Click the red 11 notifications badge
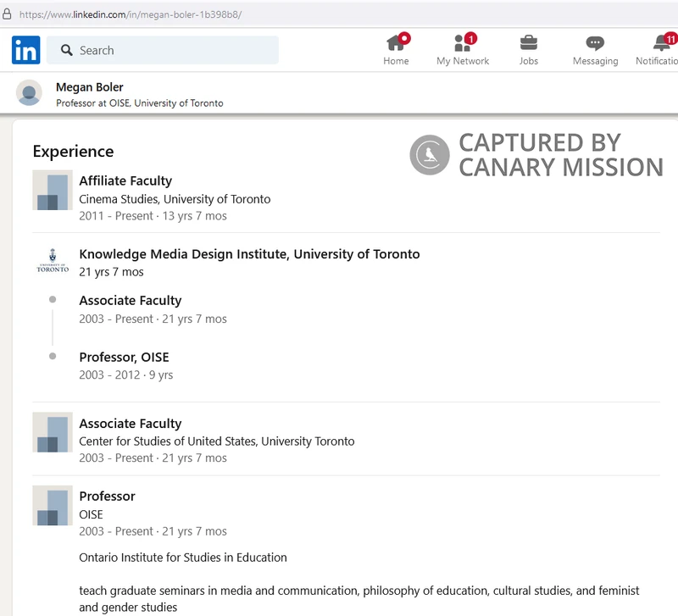Viewport: 678px width, 616px height. point(670,39)
